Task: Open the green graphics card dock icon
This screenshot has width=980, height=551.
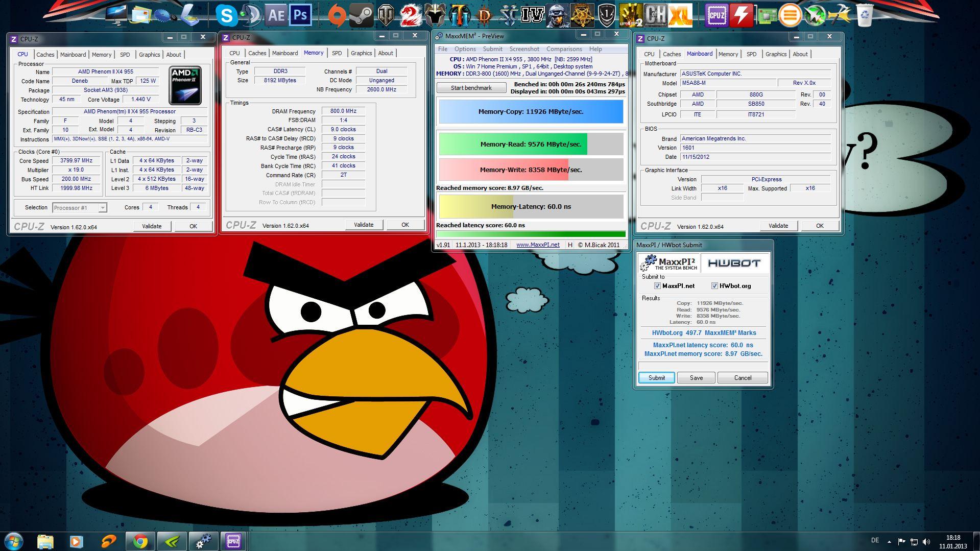Action: coord(766,15)
